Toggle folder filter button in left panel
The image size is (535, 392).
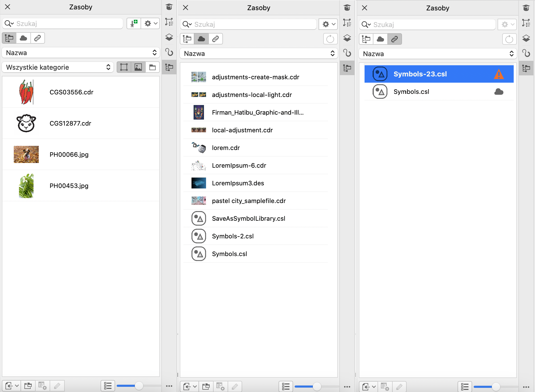(153, 67)
